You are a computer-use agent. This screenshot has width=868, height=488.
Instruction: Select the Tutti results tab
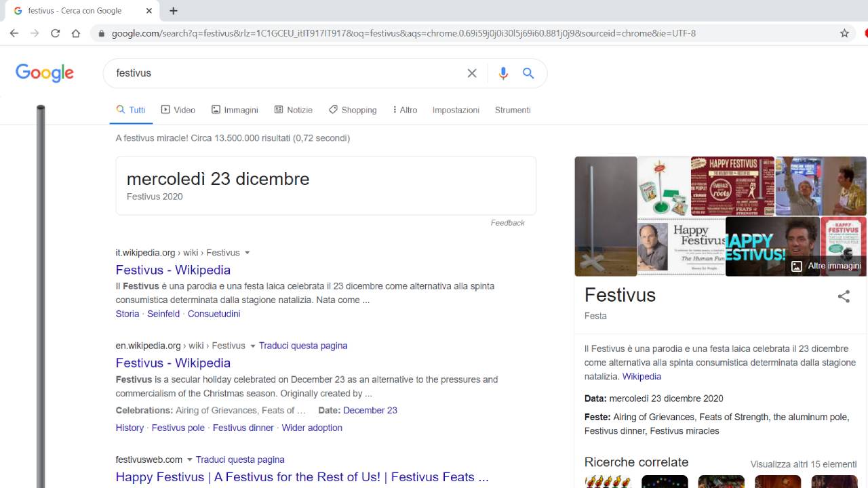point(131,110)
